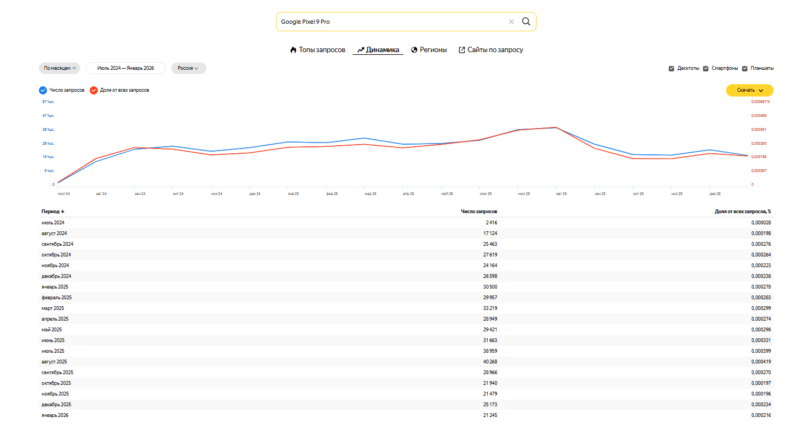Open the Топы запросов tab

click(317, 50)
